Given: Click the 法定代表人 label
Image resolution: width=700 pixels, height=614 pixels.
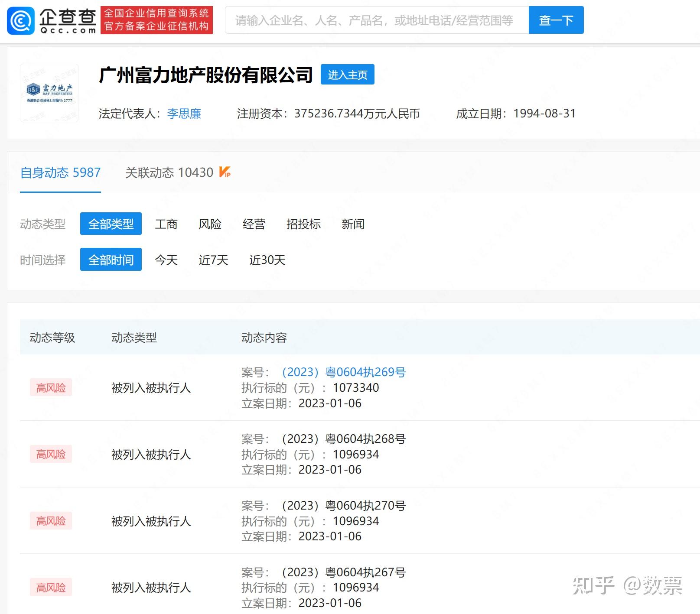Looking at the screenshot, I should (130, 114).
